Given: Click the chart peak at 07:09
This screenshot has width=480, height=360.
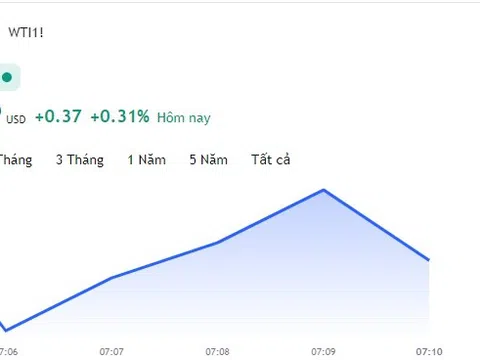Looking at the screenshot, I should pos(324,190).
